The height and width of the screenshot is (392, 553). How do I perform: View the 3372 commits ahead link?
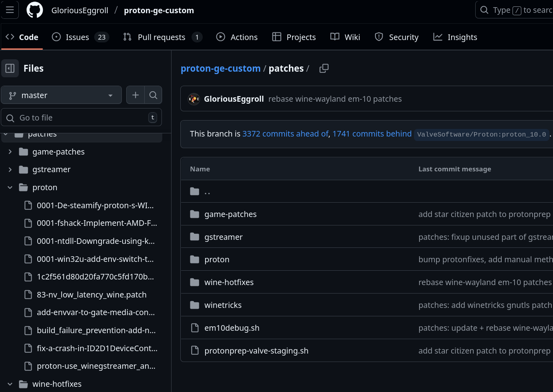point(285,134)
